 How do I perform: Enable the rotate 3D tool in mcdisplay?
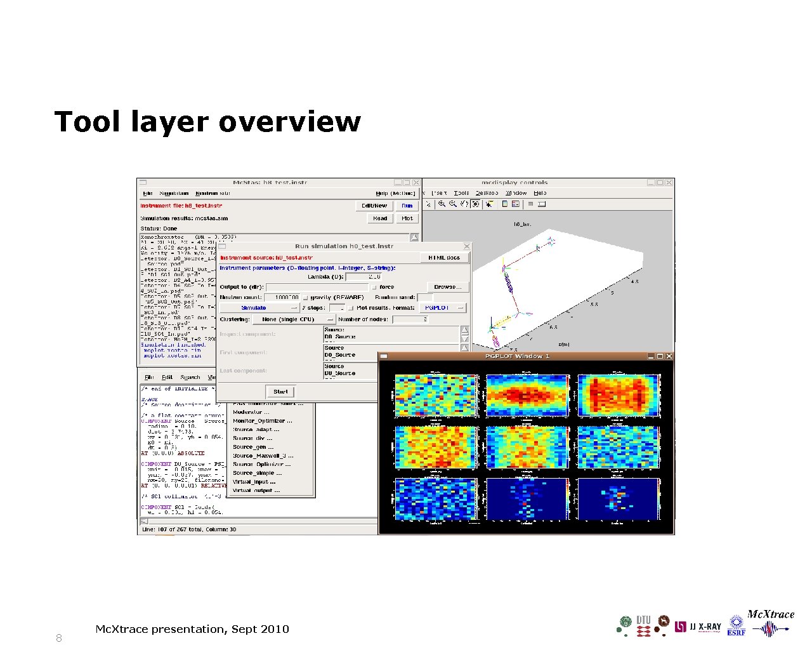pos(476,204)
